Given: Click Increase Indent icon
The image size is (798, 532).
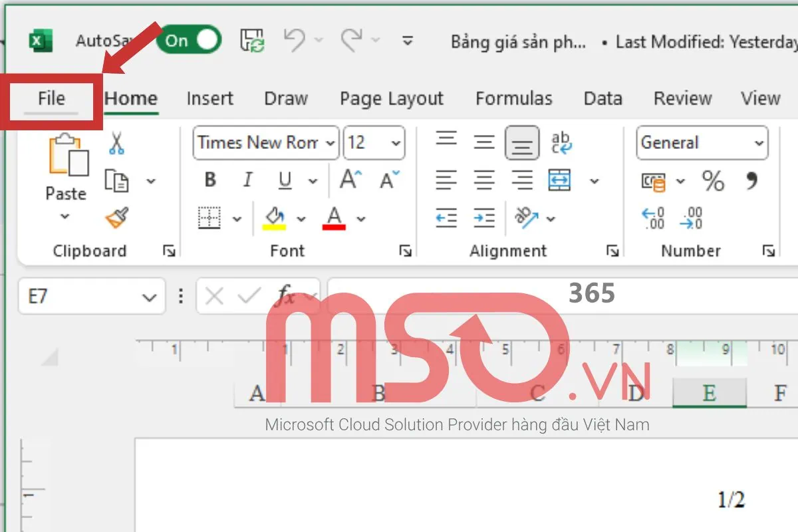Looking at the screenshot, I should tap(484, 218).
